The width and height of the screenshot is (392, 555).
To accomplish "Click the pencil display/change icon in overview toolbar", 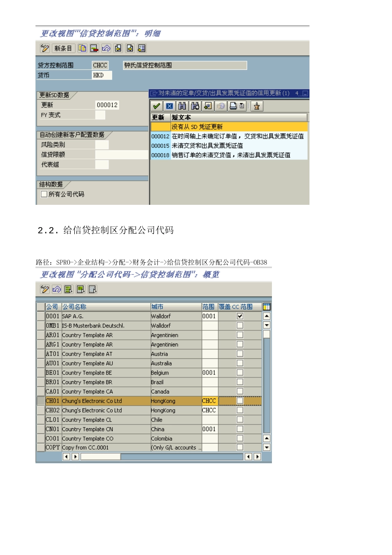I will (x=45, y=289).
